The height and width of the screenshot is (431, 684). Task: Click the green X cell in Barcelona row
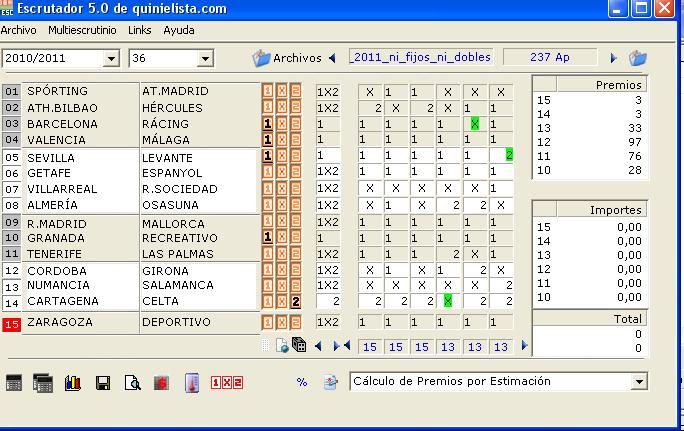point(475,124)
